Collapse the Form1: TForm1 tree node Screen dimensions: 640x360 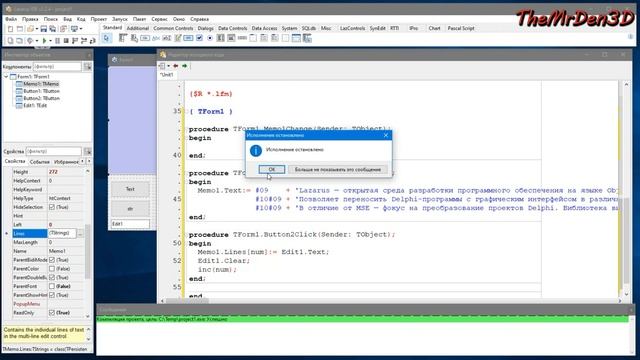pyautogui.click(x=6, y=77)
